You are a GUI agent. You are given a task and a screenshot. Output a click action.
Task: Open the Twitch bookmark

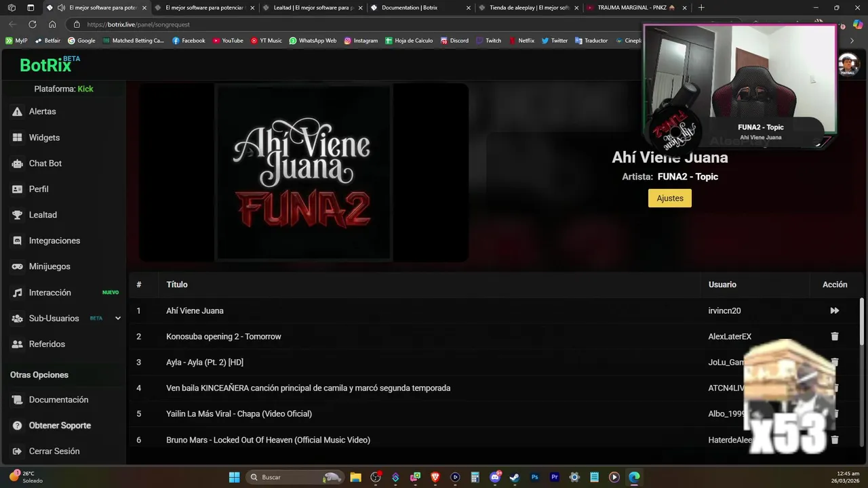(489, 41)
